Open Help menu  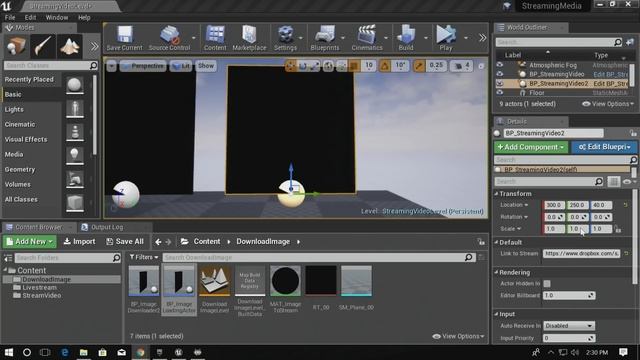point(84,18)
